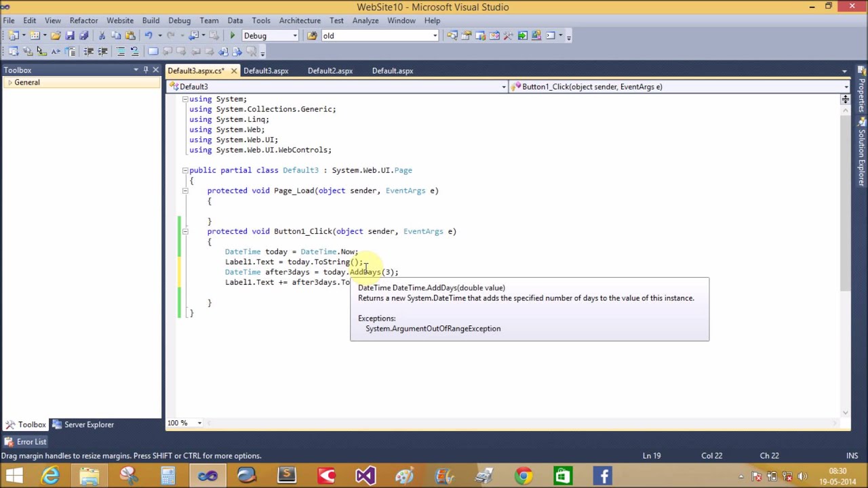Toggle bookmark on current line
Viewport: 868px width, 488px height.
point(153,52)
